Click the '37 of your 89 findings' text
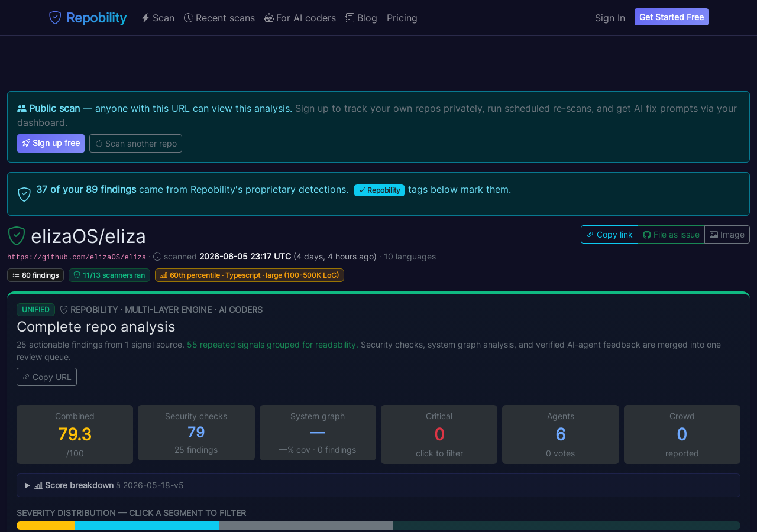757x532 pixels. 86,189
